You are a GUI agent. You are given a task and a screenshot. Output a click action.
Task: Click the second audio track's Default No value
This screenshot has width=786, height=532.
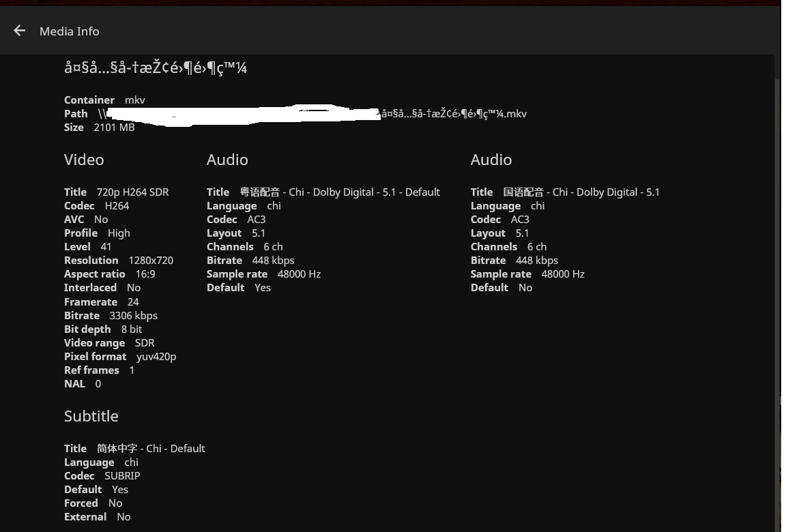click(525, 288)
